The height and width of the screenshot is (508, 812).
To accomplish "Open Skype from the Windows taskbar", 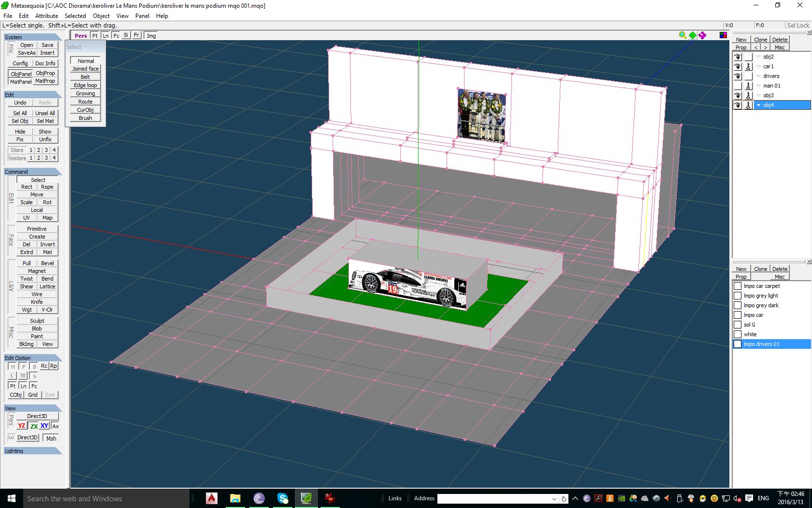I will tap(283, 498).
